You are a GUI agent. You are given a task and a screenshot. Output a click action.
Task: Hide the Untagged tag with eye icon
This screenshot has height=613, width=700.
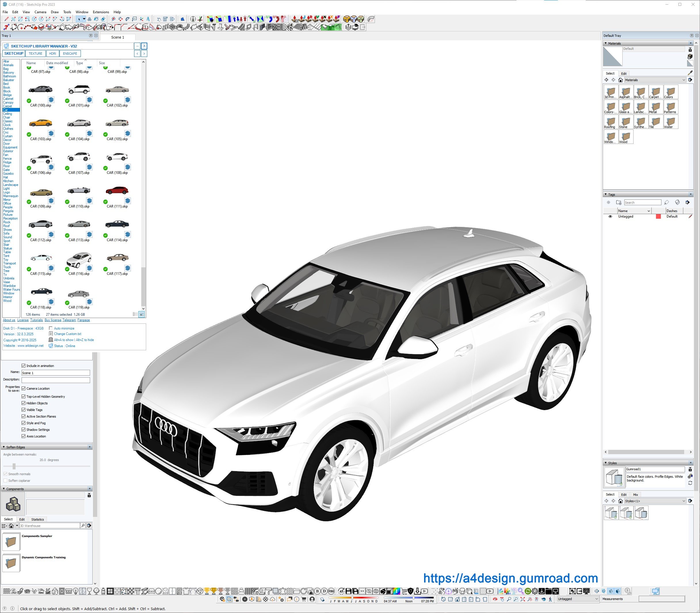pos(610,216)
